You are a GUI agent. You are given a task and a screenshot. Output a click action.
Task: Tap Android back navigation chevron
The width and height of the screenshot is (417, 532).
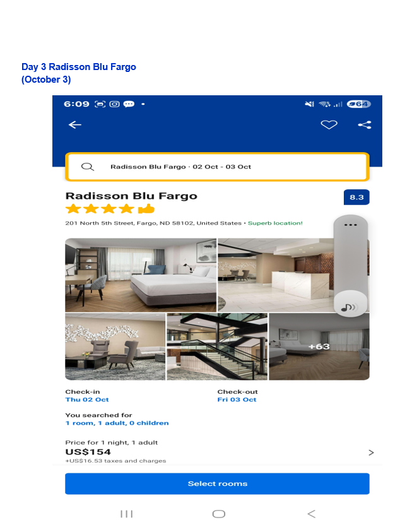312,514
